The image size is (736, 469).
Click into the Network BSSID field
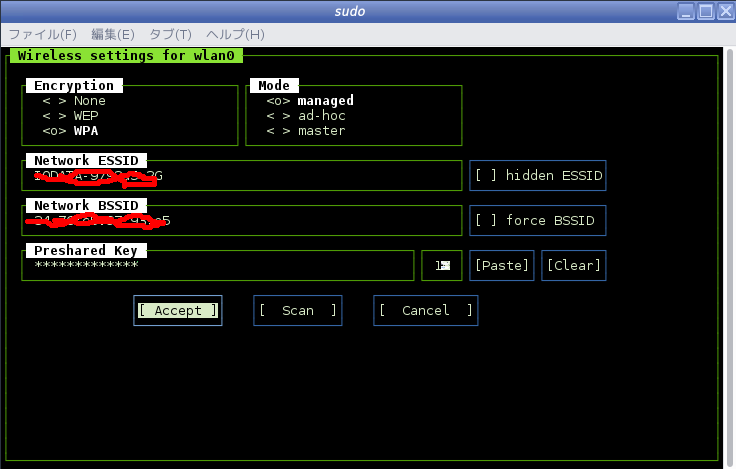tap(242, 221)
